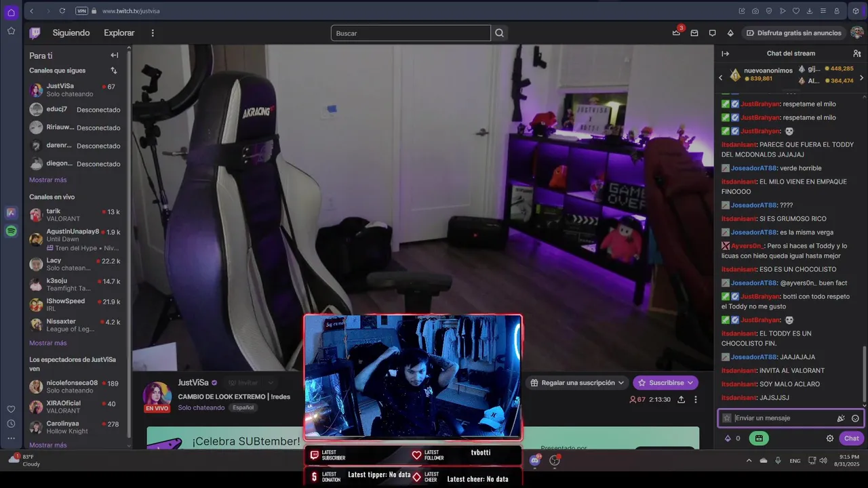Show next leaderboard entries with right arrow
868x488 pixels.
coord(862,78)
